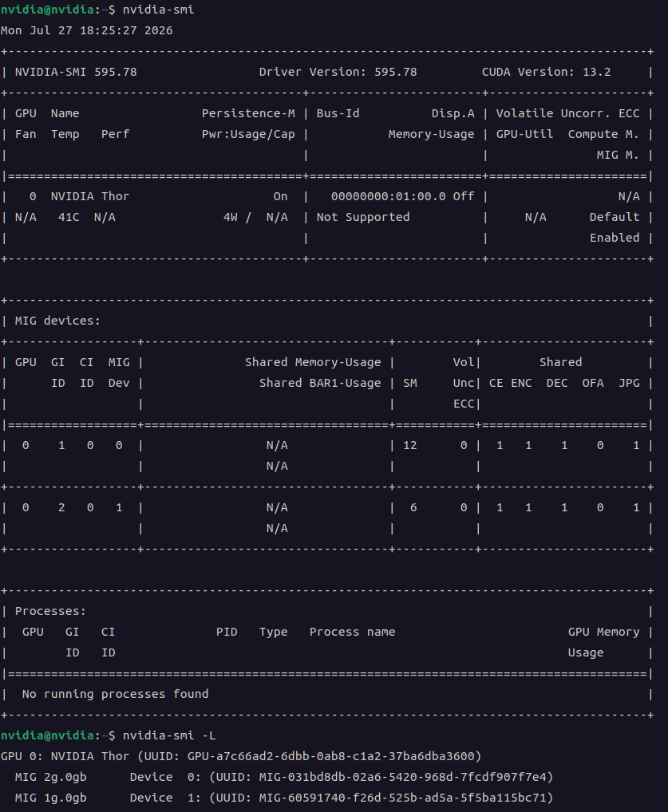This screenshot has width=668, height=812.
Task: Click UUID 'MIG-60591740-f26d-525b-ad5a-5f5ba115bc71'
Action: 403,798
